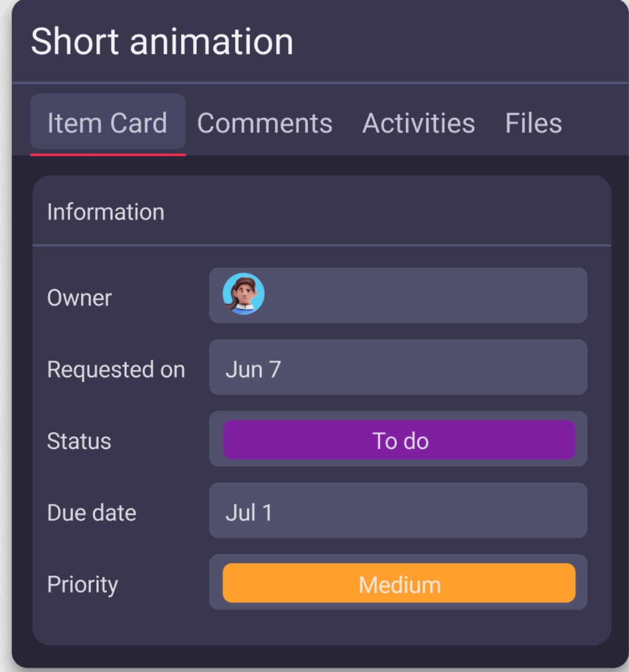629x672 pixels.
Task: Click the owner's avatar picture
Action: 244,294
